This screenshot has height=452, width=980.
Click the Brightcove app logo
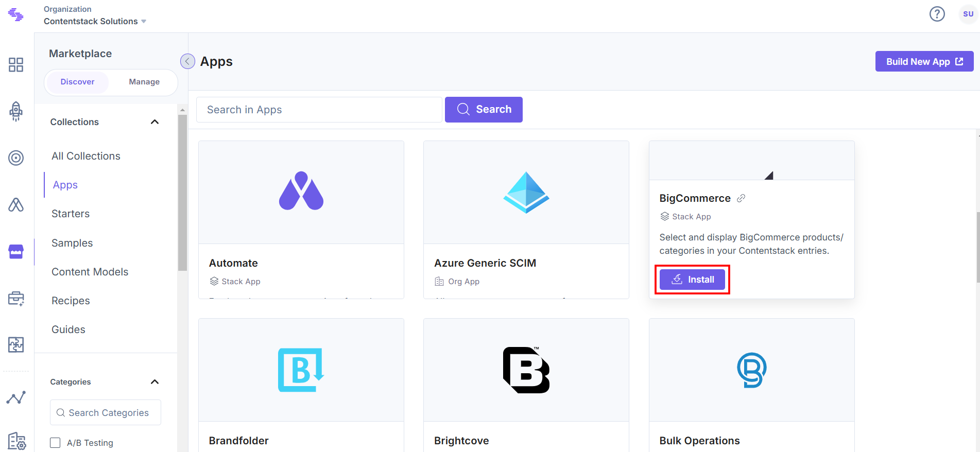point(526,370)
